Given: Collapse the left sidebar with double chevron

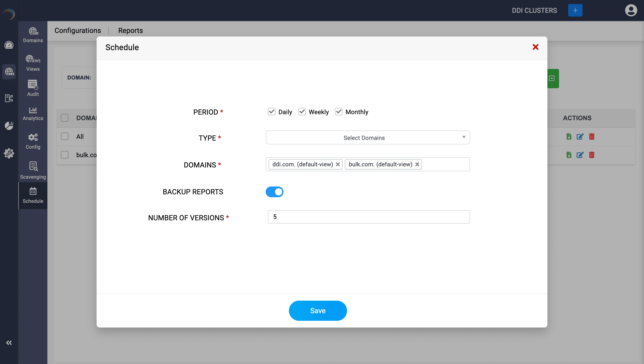Looking at the screenshot, I should pos(9,343).
